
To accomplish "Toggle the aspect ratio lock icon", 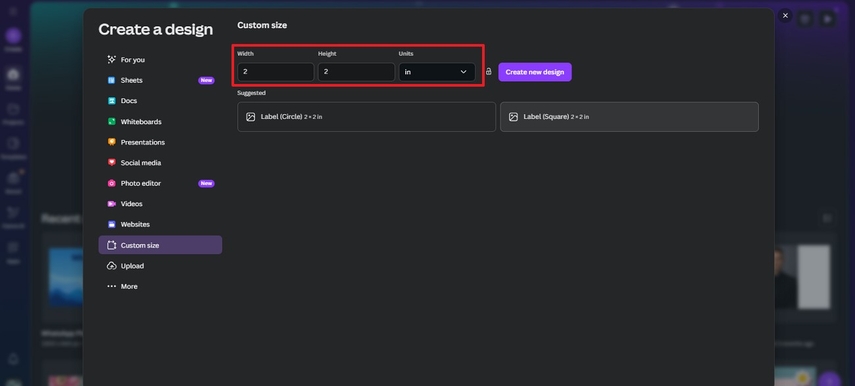I will pyautogui.click(x=489, y=71).
